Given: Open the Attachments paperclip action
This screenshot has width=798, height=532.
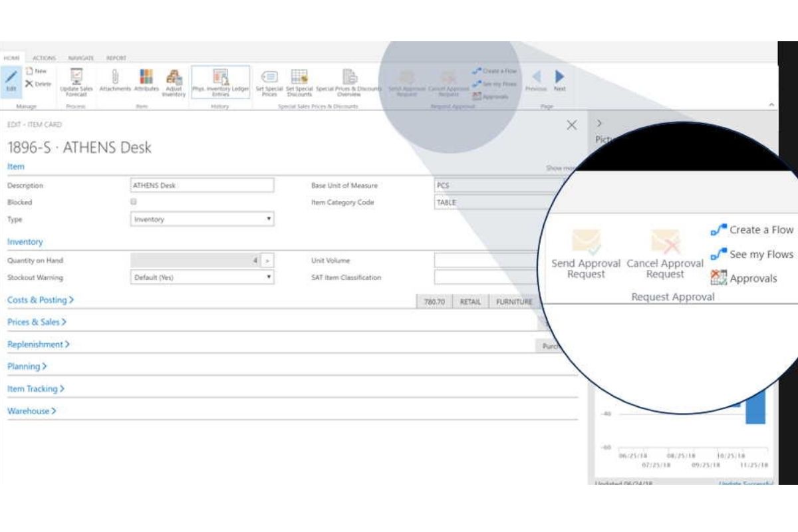Looking at the screenshot, I should point(115,81).
